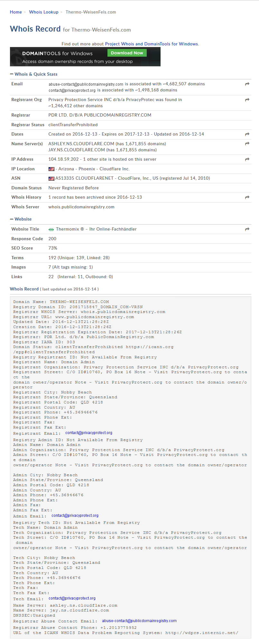
Task: Click abuse-contact@publicdomainregistry.com in Email row
Action: point(86,84)
